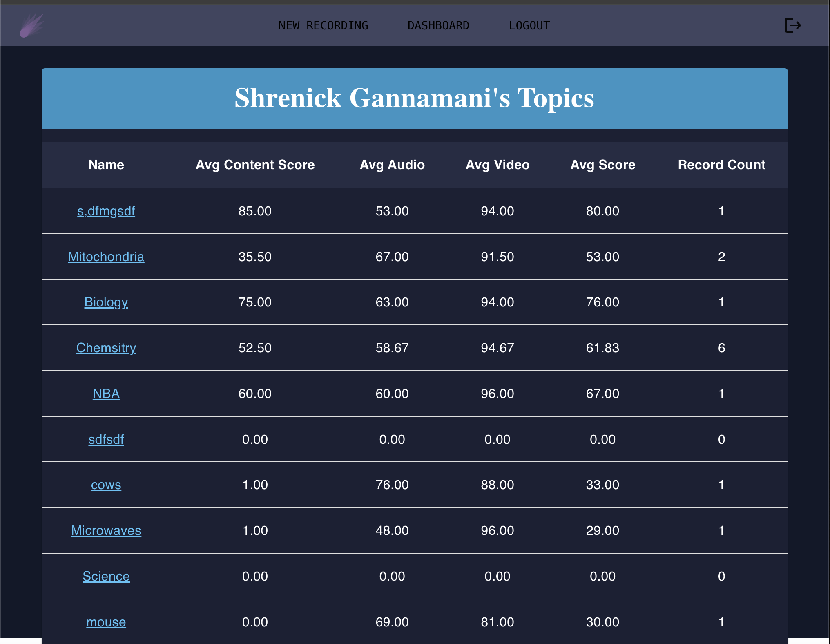Open the Science topic link
The image size is (830, 644).
(106, 577)
